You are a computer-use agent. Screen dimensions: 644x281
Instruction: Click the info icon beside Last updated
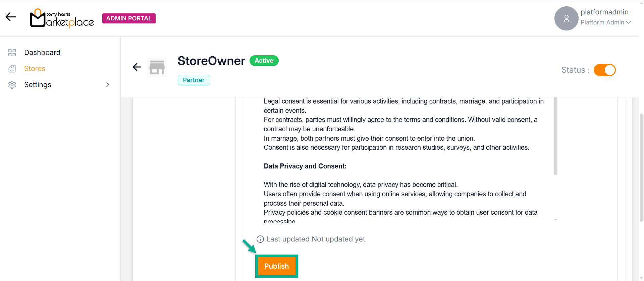click(x=260, y=239)
